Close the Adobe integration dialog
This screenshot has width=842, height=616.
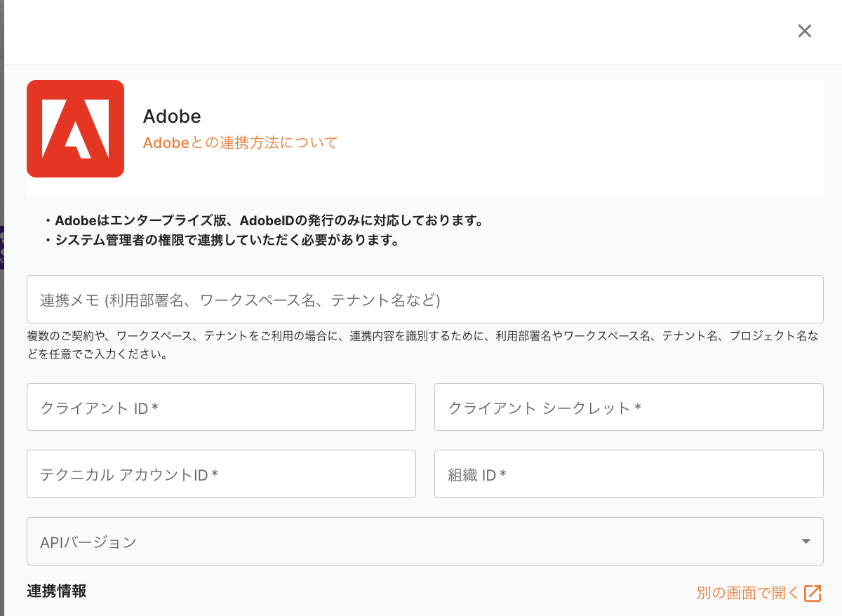(804, 31)
